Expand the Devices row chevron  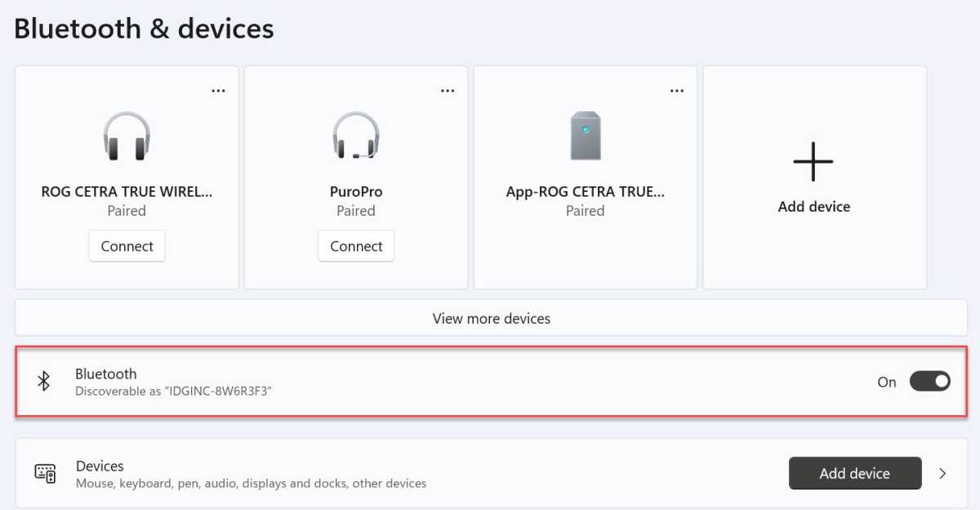tap(942, 473)
